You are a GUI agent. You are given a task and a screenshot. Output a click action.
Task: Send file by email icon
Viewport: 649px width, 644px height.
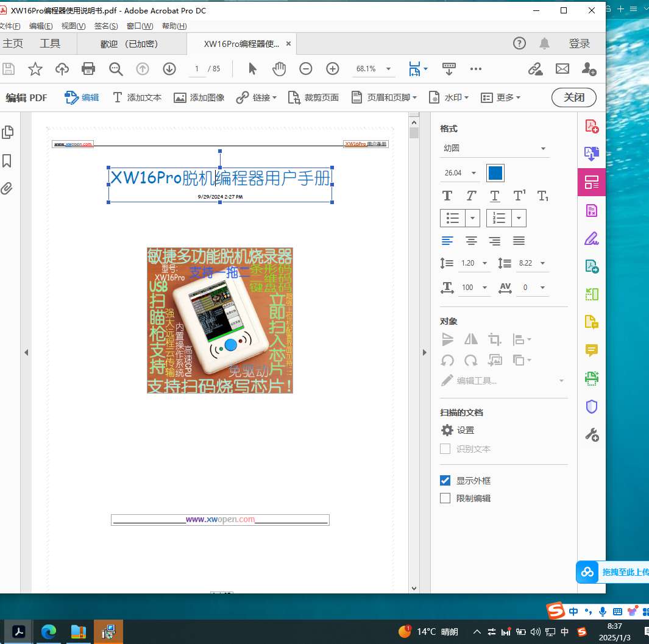(x=562, y=69)
